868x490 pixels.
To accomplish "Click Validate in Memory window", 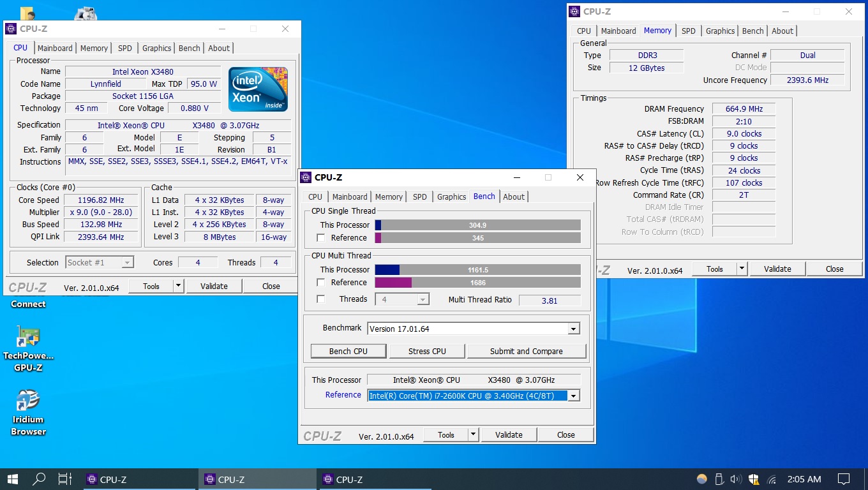I will 777,269.
